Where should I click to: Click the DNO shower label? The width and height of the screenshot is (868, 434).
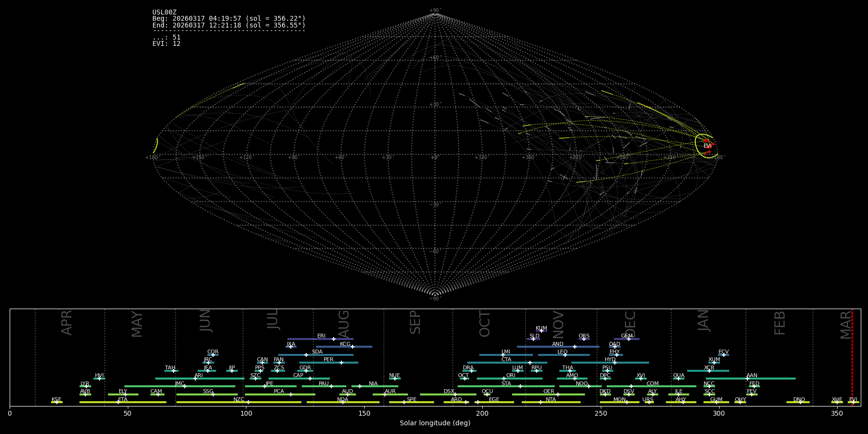click(x=799, y=399)
